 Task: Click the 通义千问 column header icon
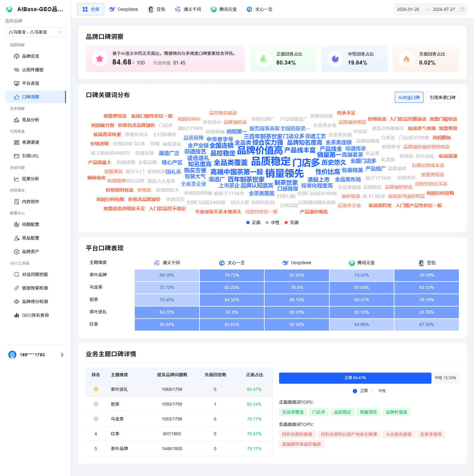click(157, 263)
